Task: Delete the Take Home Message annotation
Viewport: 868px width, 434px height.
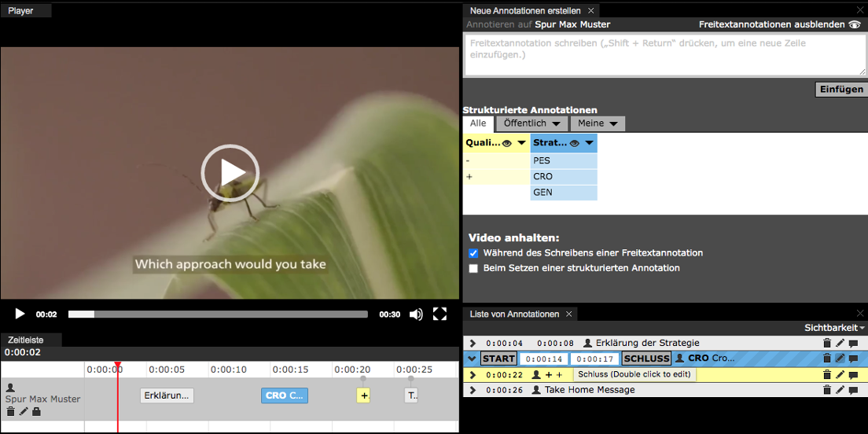Action: (826, 390)
